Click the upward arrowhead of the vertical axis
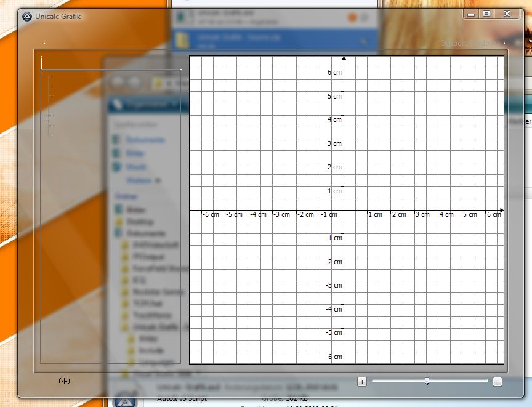 pyautogui.click(x=344, y=58)
